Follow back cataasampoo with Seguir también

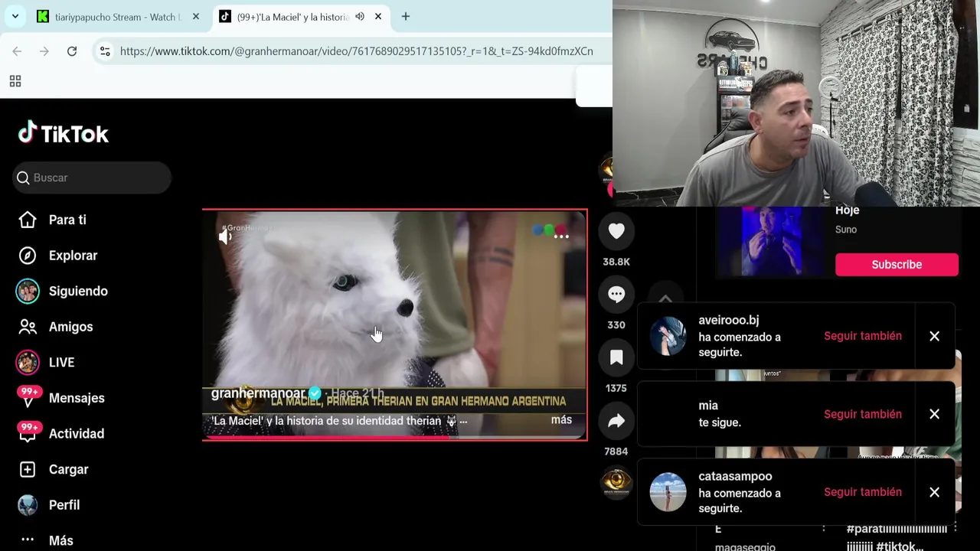click(863, 492)
